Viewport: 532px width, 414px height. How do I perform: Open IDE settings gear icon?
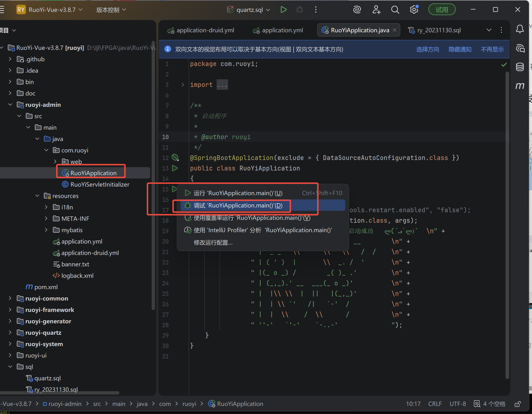(x=414, y=10)
